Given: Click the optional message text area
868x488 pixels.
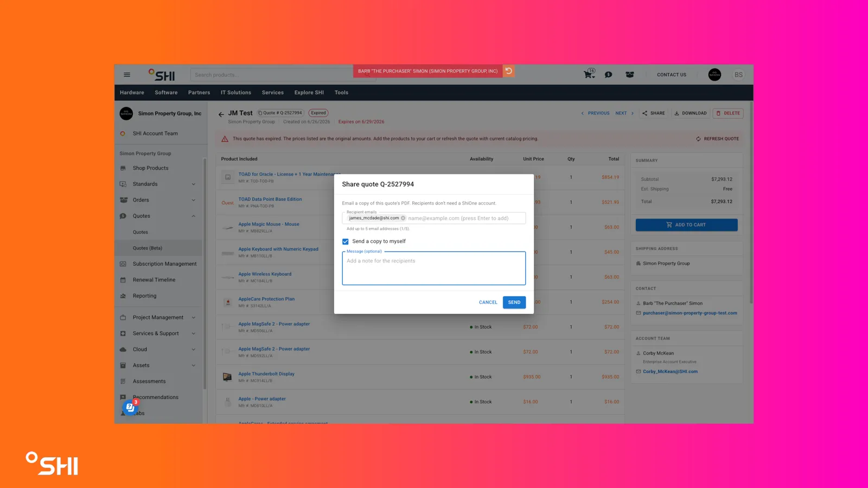Looking at the screenshot, I should click(x=434, y=268).
